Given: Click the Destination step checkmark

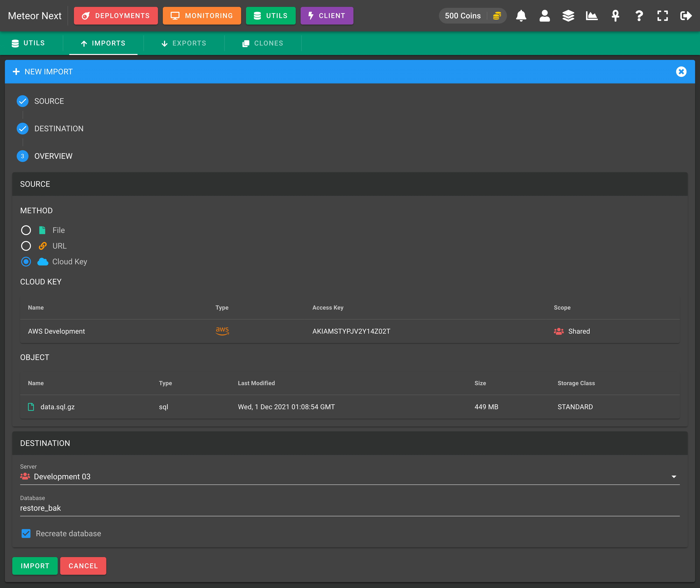Looking at the screenshot, I should pyautogui.click(x=23, y=129).
